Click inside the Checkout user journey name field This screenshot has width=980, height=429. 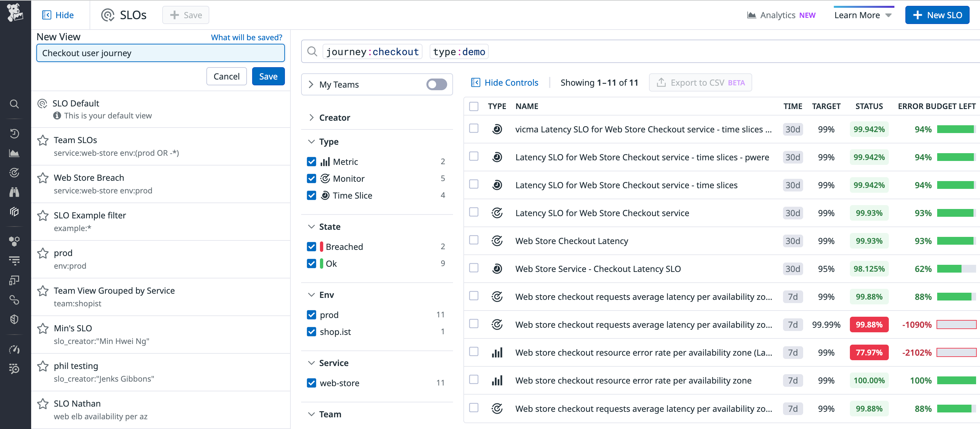pyautogui.click(x=160, y=53)
